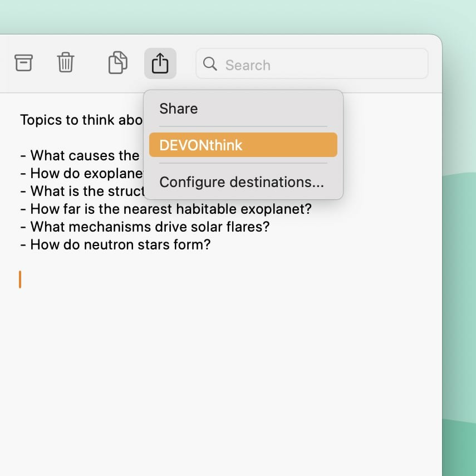This screenshot has height=476, width=476.
Task: Click the neutron stars question line
Action: (120, 244)
